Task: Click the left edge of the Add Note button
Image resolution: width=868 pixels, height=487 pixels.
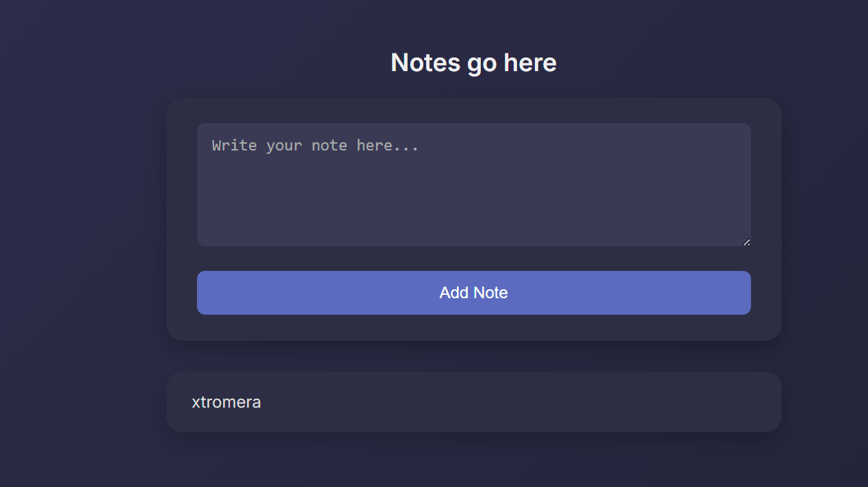Action: coord(205,293)
